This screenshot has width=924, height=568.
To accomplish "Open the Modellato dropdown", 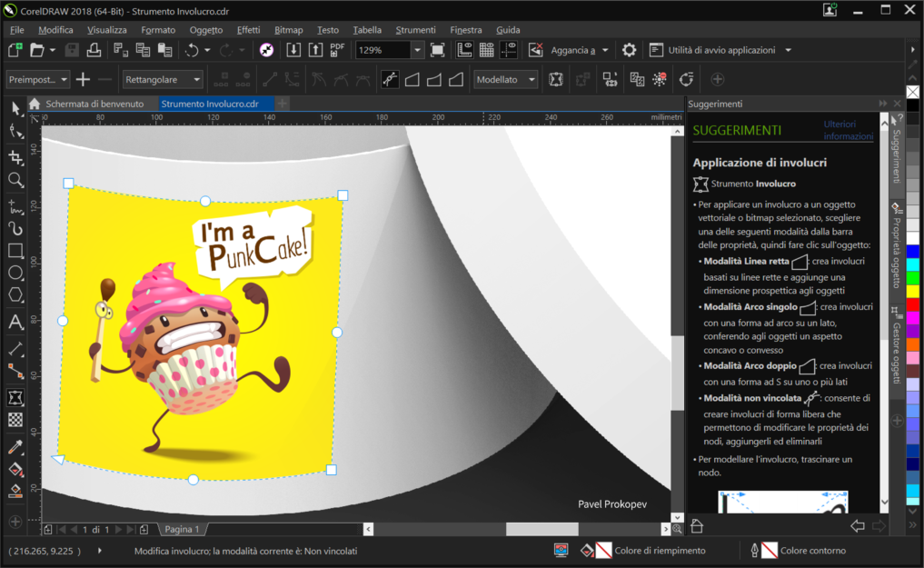I will pos(505,79).
